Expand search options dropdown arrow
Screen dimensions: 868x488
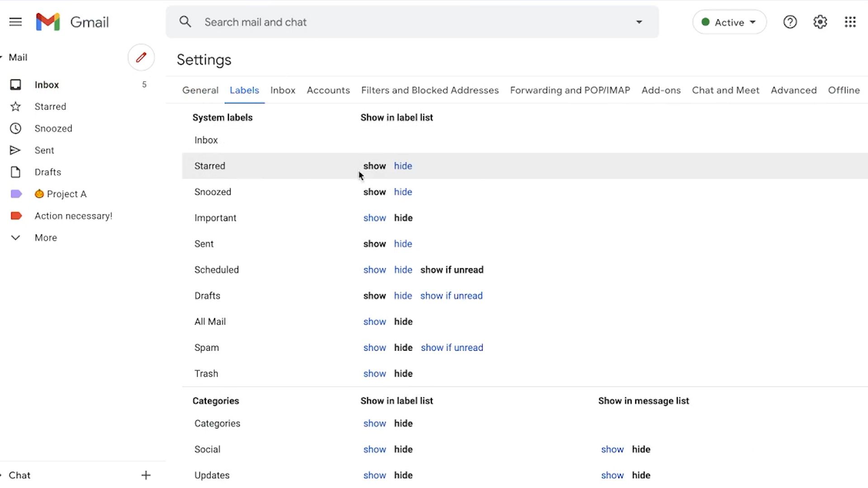pyautogui.click(x=639, y=22)
